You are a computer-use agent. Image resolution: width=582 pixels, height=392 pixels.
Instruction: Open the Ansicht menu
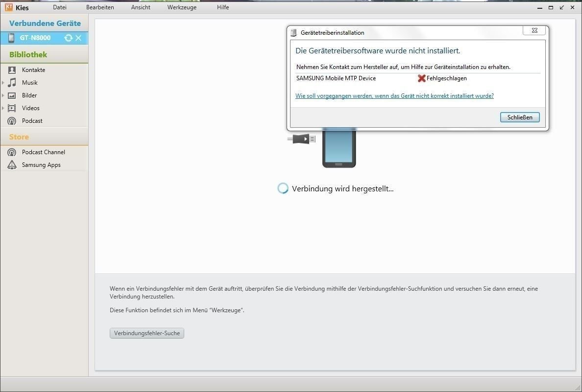[141, 7]
